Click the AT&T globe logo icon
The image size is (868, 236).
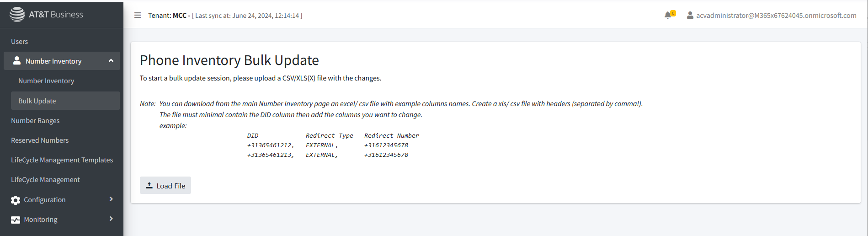coord(17,15)
